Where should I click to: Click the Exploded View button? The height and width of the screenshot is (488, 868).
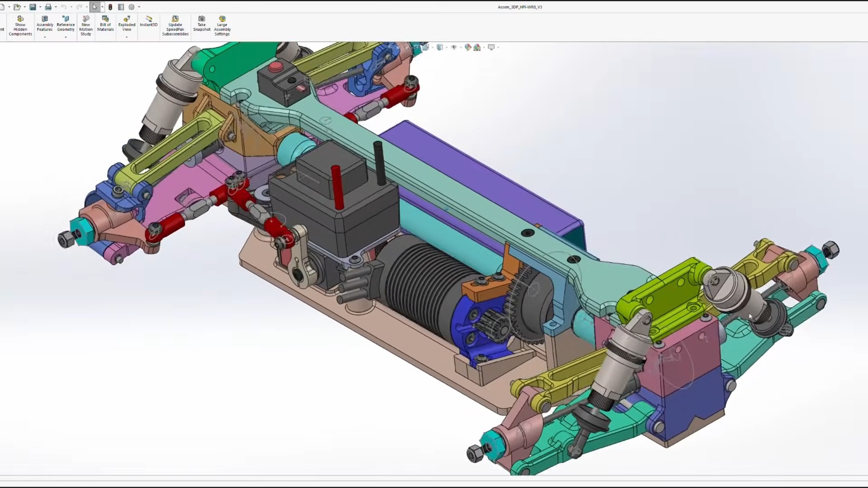coord(127,23)
